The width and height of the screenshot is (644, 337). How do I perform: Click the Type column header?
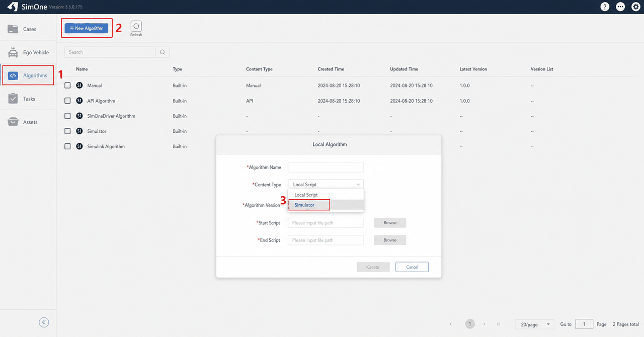(177, 69)
